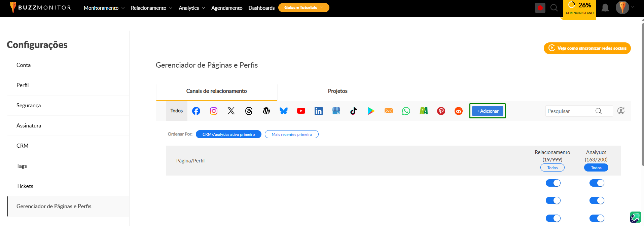Filter by WhatsApp channel icon

tap(406, 111)
